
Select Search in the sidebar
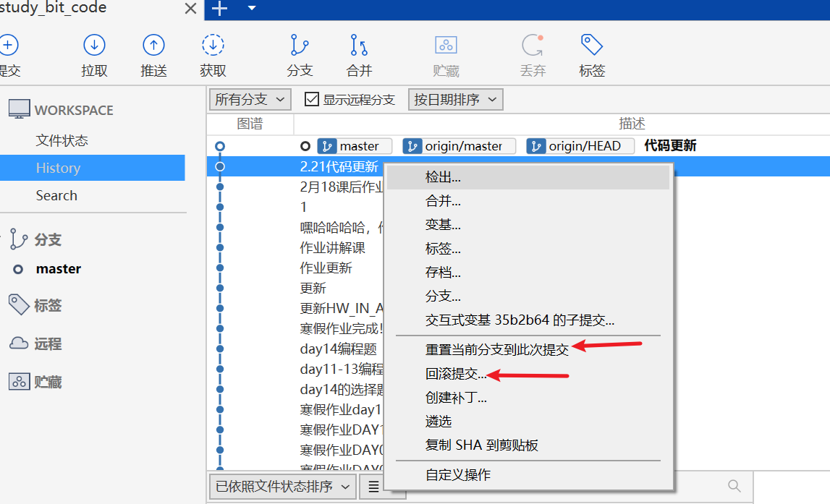[x=56, y=195]
